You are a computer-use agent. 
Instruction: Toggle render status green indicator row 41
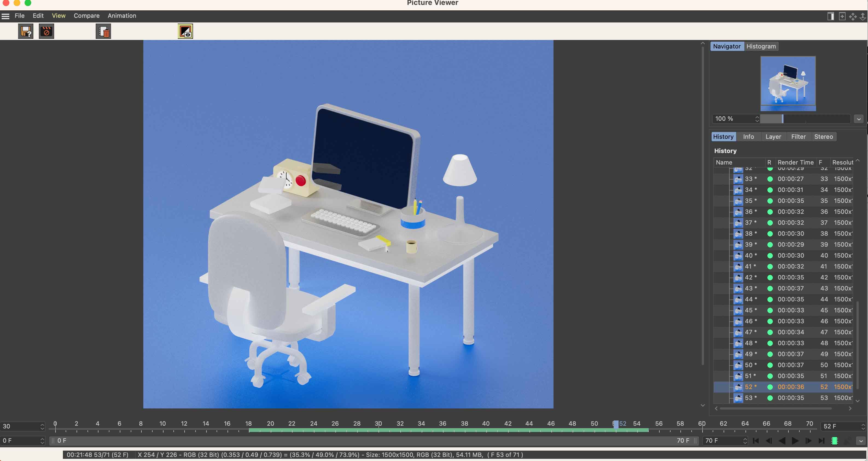pos(770,266)
